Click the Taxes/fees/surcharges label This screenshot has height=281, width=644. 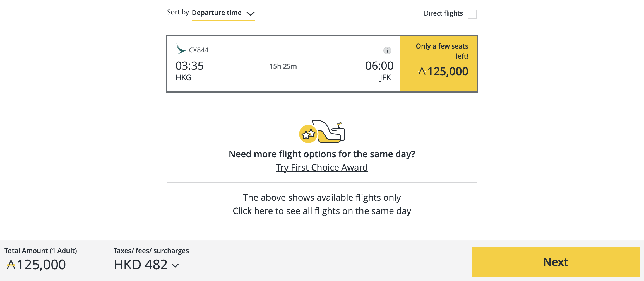pos(151,251)
